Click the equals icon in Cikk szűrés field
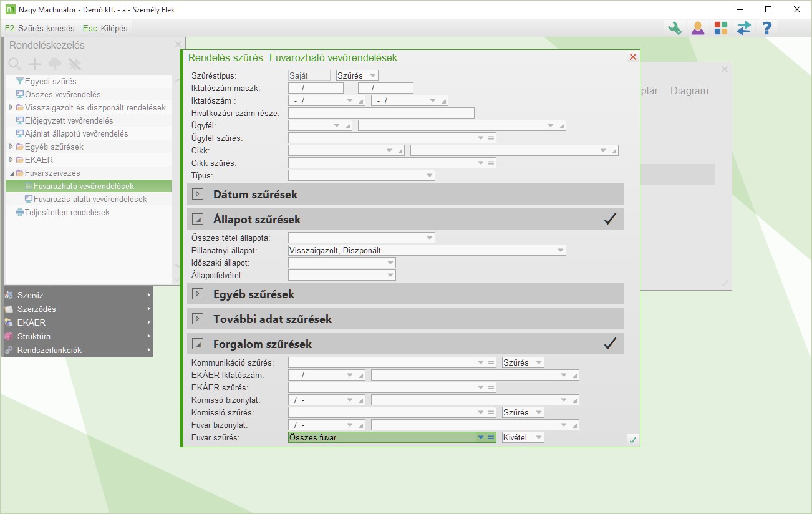The image size is (812, 514). 491,163
